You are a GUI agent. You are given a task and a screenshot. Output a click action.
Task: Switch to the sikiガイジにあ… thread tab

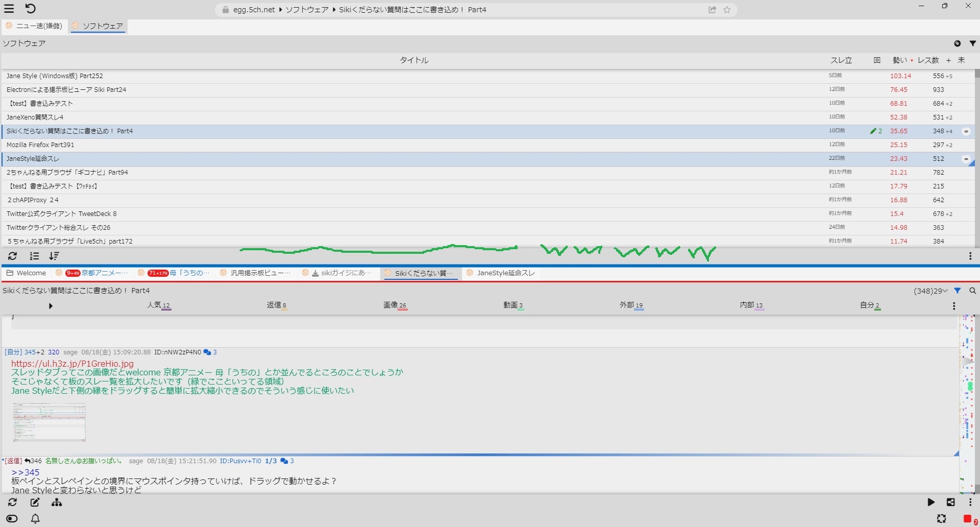(337, 273)
